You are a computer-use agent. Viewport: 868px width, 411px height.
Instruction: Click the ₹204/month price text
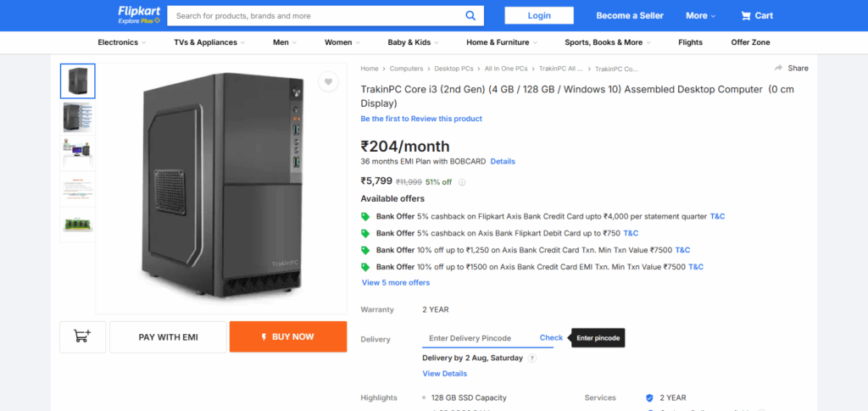point(405,147)
